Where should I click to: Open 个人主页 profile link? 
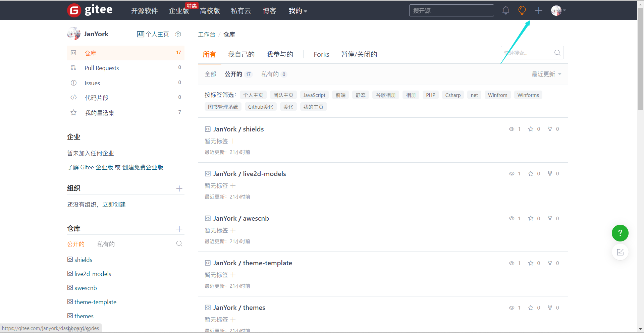coord(153,34)
